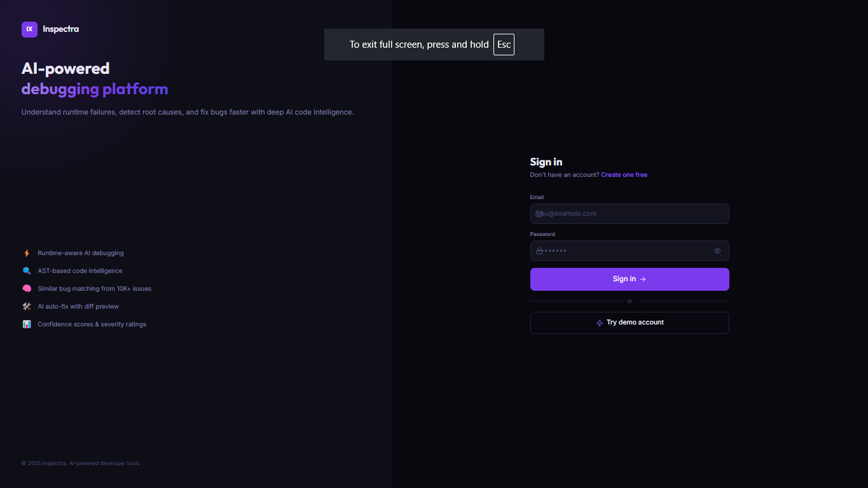Click the Esc key hint in fullscreen banner

coord(504,45)
